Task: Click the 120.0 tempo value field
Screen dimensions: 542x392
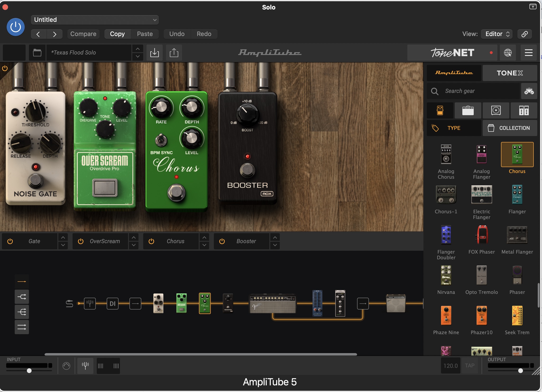Action: click(x=450, y=366)
